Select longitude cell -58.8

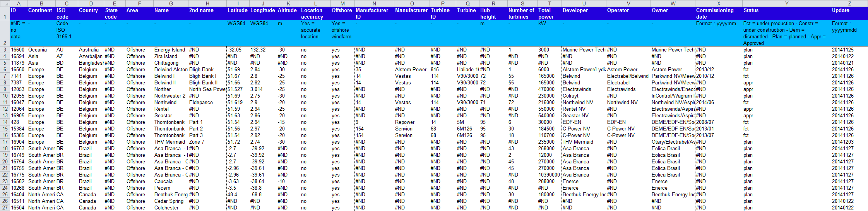click(263, 195)
